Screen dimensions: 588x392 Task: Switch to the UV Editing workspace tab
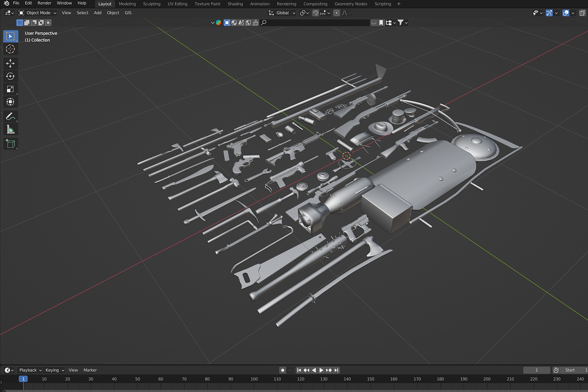point(177,4)
